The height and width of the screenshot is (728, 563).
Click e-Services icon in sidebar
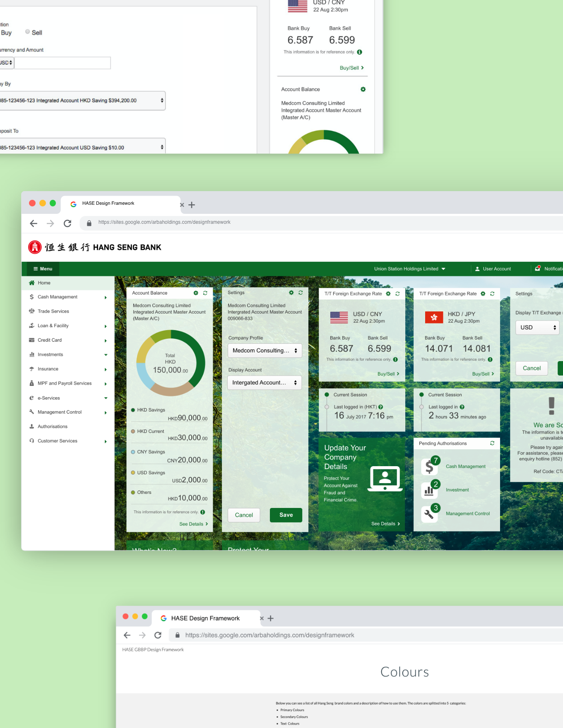31,398
